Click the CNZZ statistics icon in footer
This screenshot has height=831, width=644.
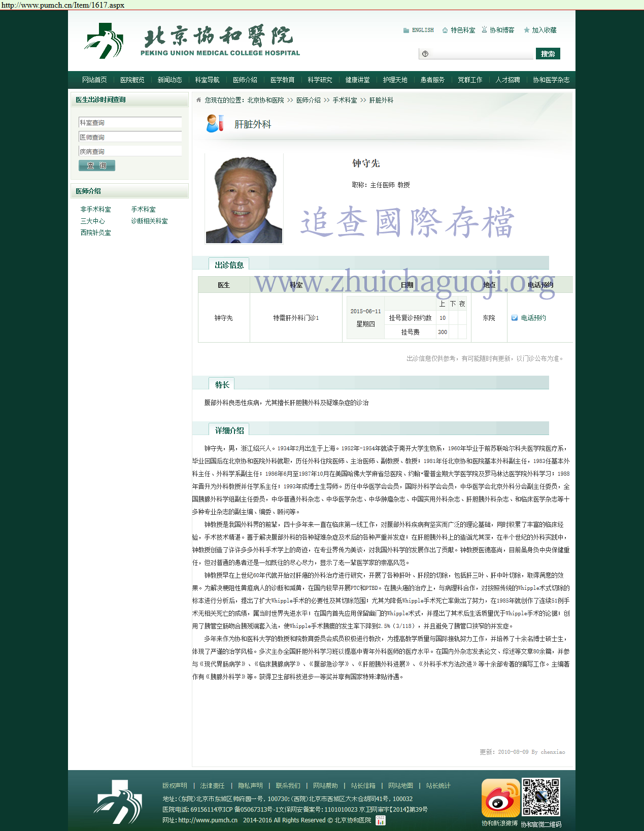pyautogui.click(x=381, y=820)
